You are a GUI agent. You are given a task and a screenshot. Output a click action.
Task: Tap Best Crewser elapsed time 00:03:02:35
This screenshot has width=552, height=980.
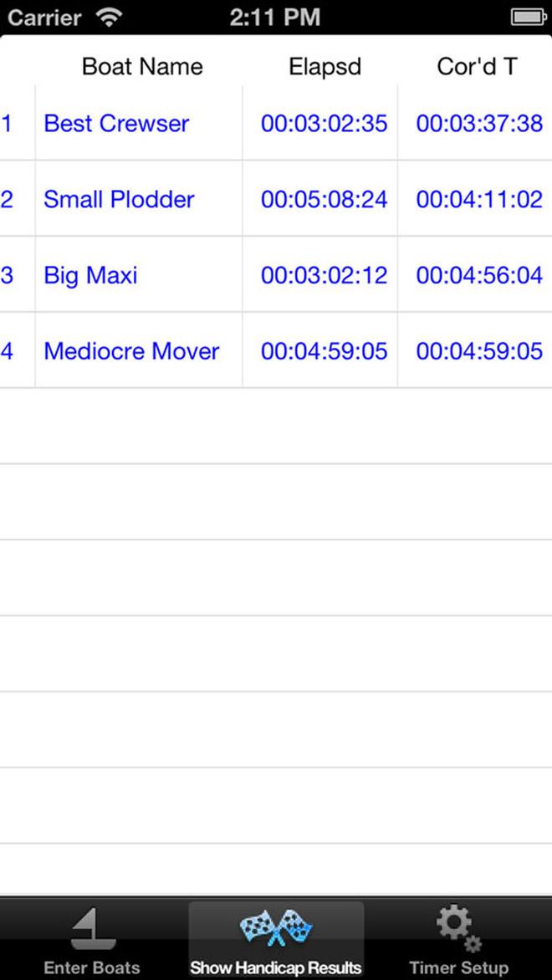[324, 123]
